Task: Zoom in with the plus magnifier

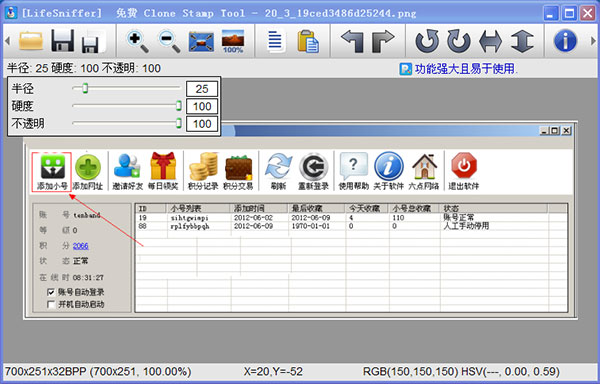Action: point(137,41)
